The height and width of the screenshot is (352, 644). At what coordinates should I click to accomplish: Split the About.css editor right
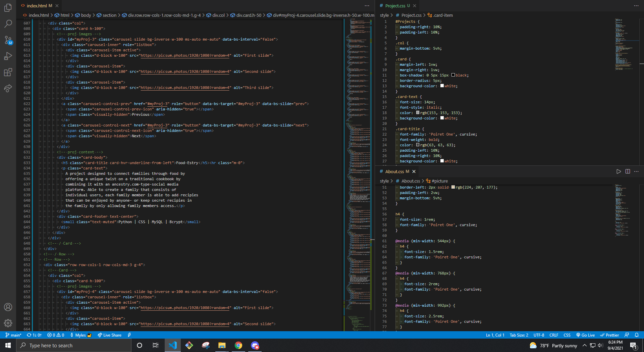click(x=628, y=171)
